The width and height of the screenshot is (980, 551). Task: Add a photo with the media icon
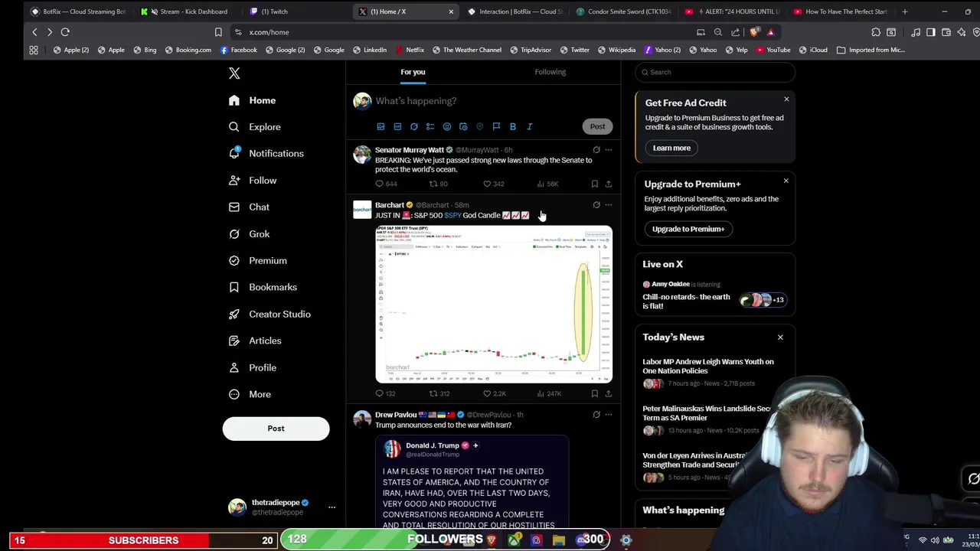point(381,126)
